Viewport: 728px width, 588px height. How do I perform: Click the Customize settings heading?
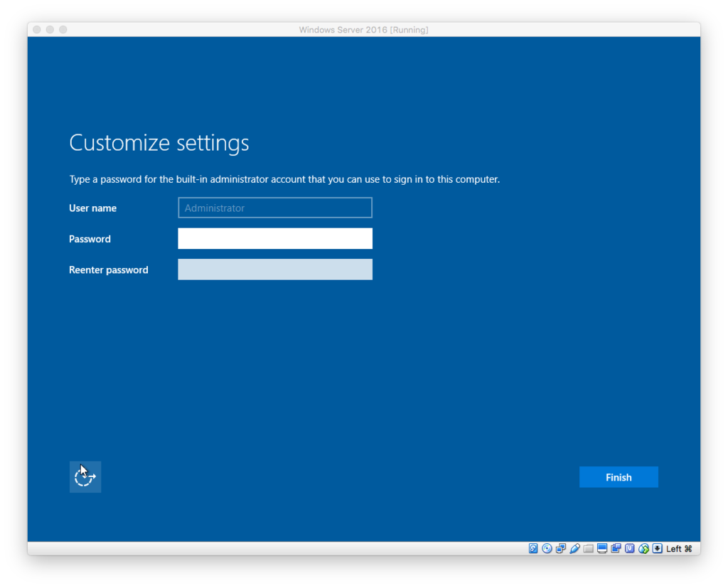159,143
